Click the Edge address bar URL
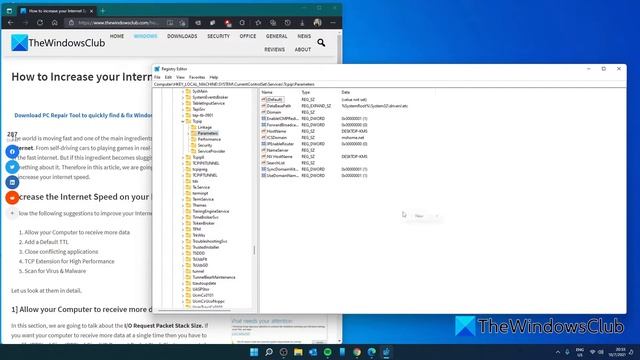Screen dimensions: 640x360 point(118,23)
